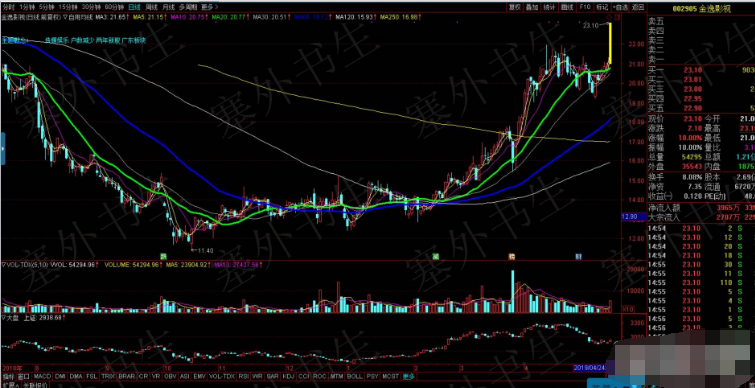The height and width of the screenshot is (388, 755).
Task: Select the DMI indicator tab
Action: 60,376
